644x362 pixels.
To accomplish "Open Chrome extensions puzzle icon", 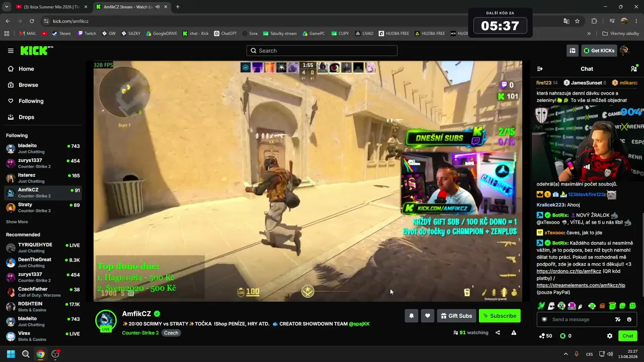I will coord(594,21).
